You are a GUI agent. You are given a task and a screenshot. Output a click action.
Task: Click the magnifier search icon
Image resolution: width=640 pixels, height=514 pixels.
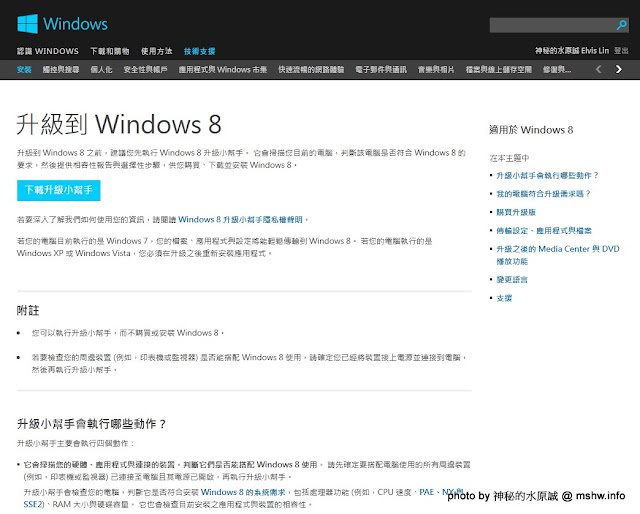(x=621, y=25)
